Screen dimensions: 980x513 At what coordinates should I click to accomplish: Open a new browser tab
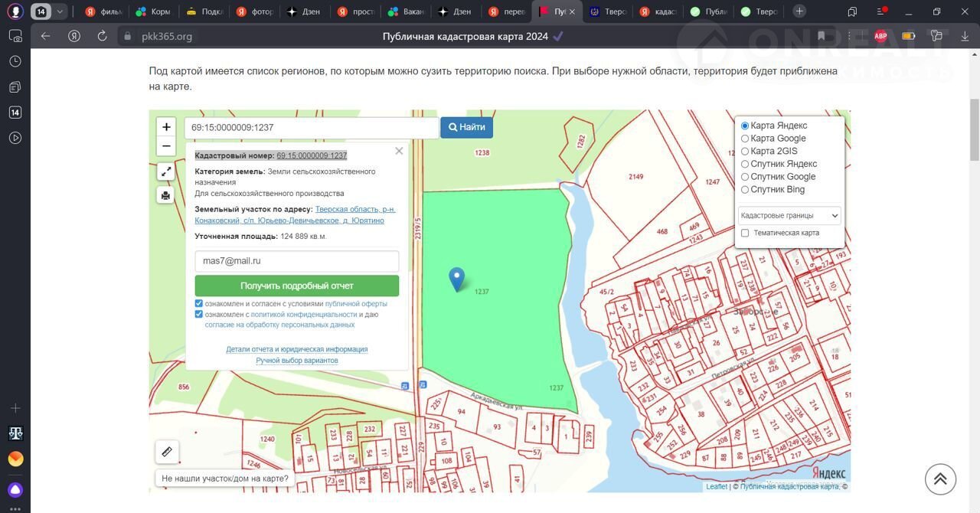799,11
